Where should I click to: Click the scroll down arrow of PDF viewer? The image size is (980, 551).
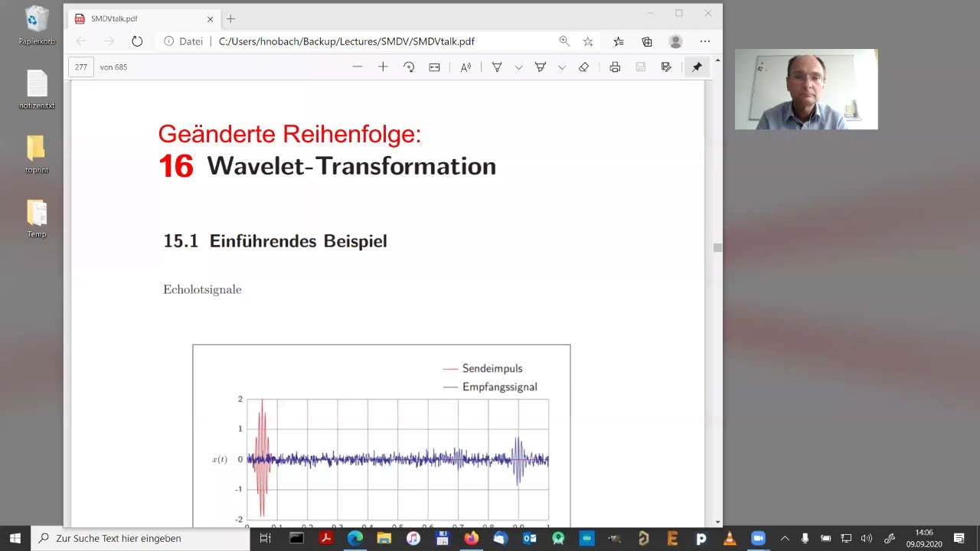(717, 522)
